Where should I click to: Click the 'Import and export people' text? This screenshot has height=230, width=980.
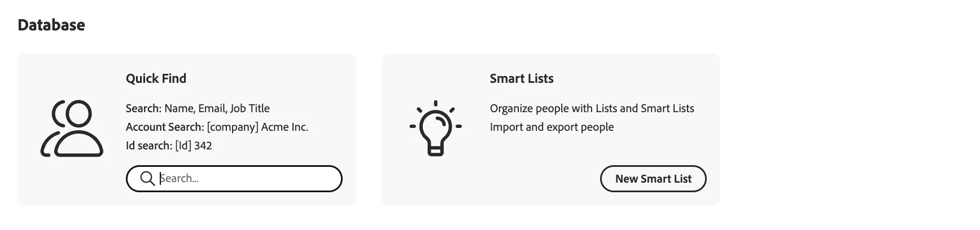coord(552,127)
